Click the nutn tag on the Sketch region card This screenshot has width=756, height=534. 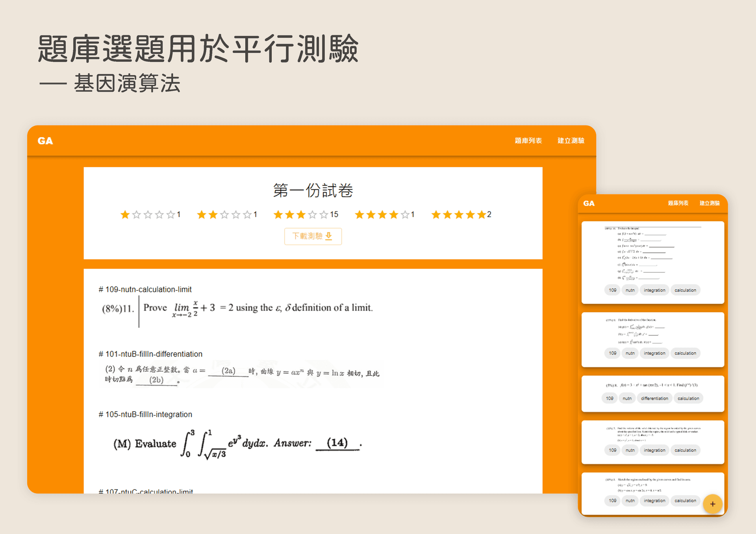(x=630, y=501)
